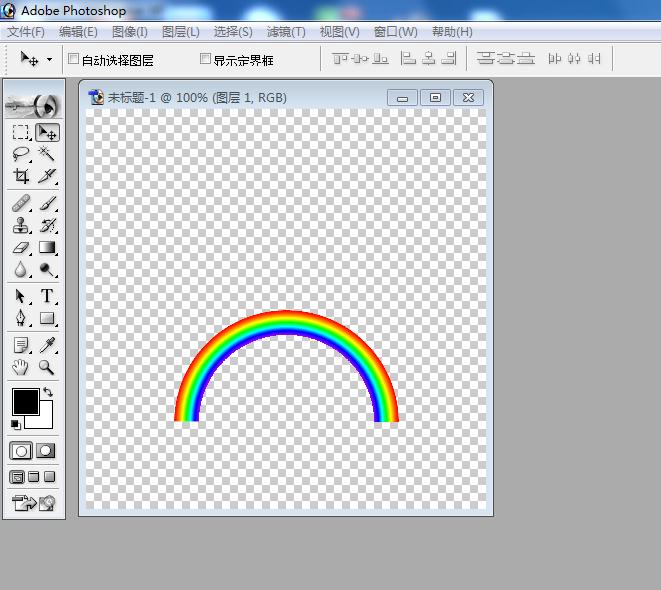Viewport: 661px width, 590px height.
Task: Choose Full Screen with menu bar mode
Action: (33, 477)
